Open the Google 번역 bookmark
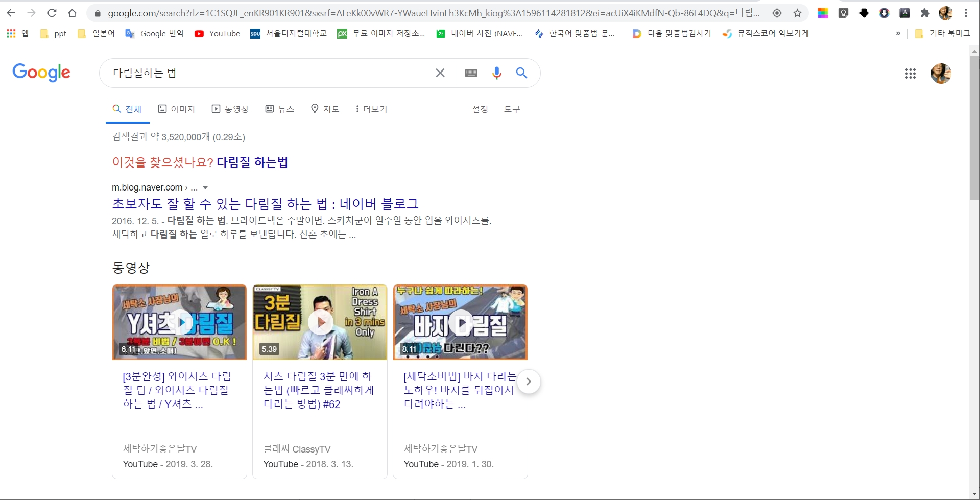980x500 pixels. tap(154, 34)
